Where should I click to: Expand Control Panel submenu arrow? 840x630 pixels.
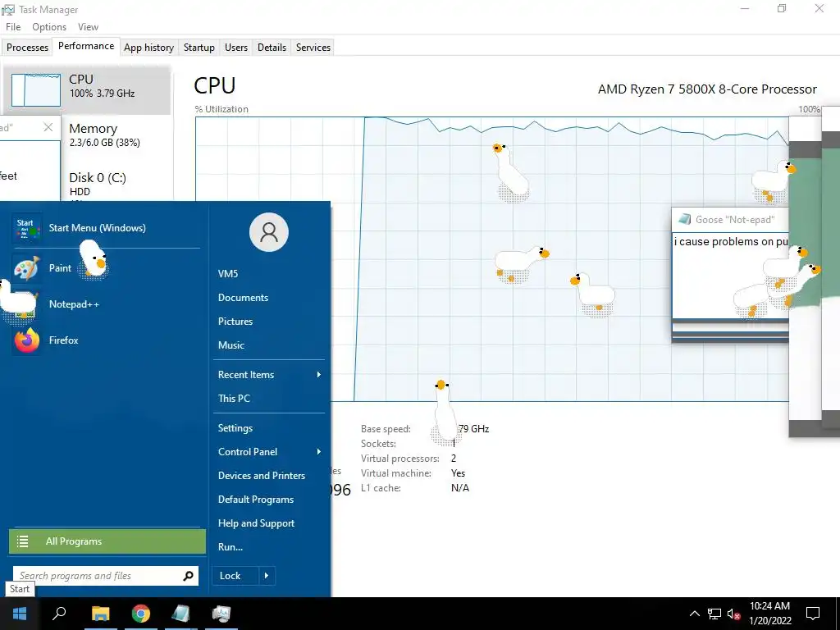pos(319,452)
